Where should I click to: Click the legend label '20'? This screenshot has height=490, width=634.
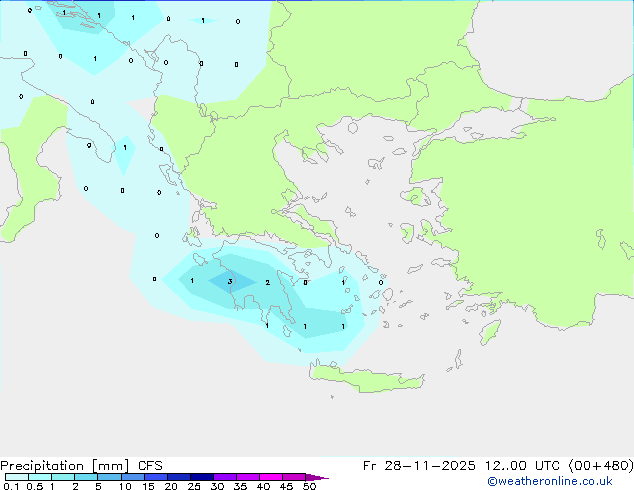(171, 486)
